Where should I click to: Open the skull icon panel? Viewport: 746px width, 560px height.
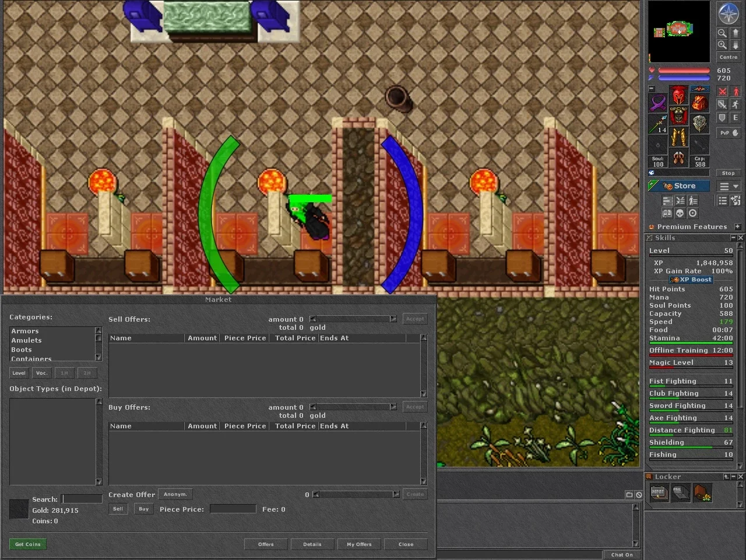(x=680, y=213)
